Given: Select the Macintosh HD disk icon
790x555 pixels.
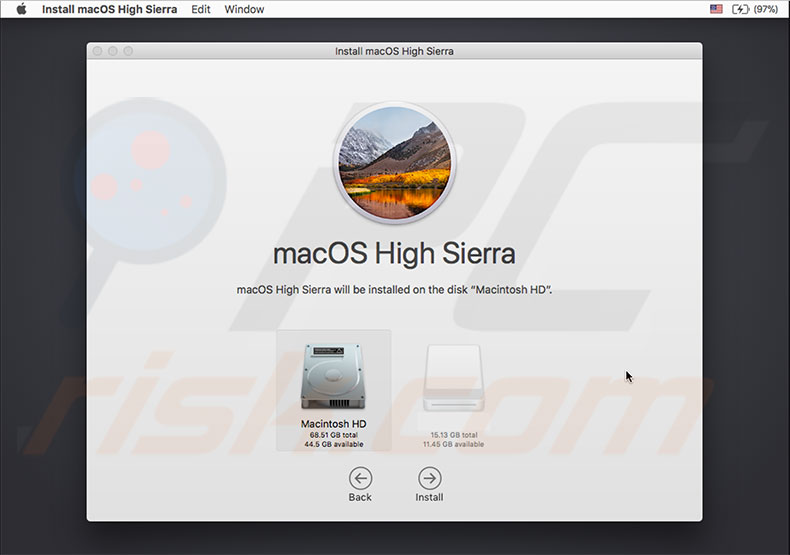Looking at the screenshot, I should pyautogui.click(x=333, y=376).
